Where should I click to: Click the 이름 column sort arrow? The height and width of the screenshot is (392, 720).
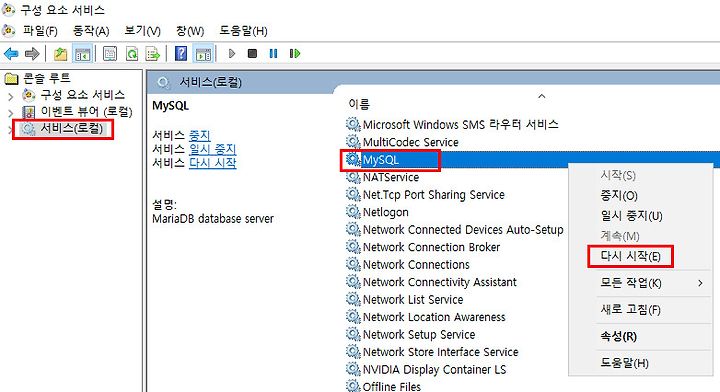tap(542, 96)
